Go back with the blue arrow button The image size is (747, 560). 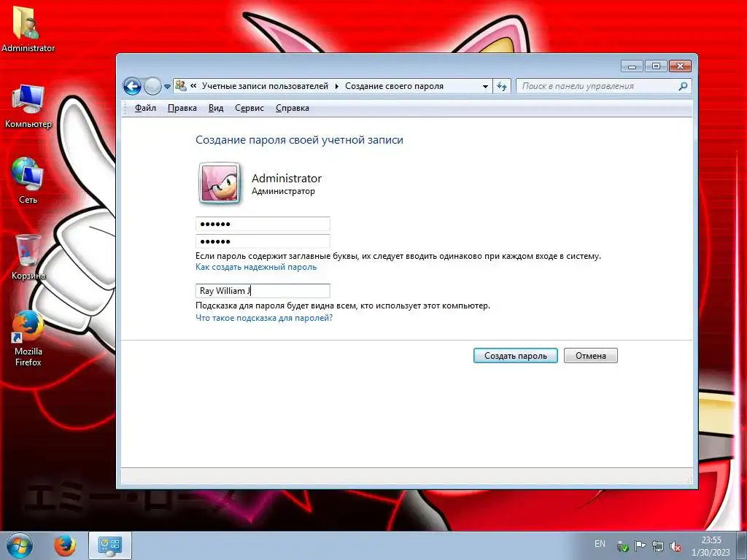point(133,86)
